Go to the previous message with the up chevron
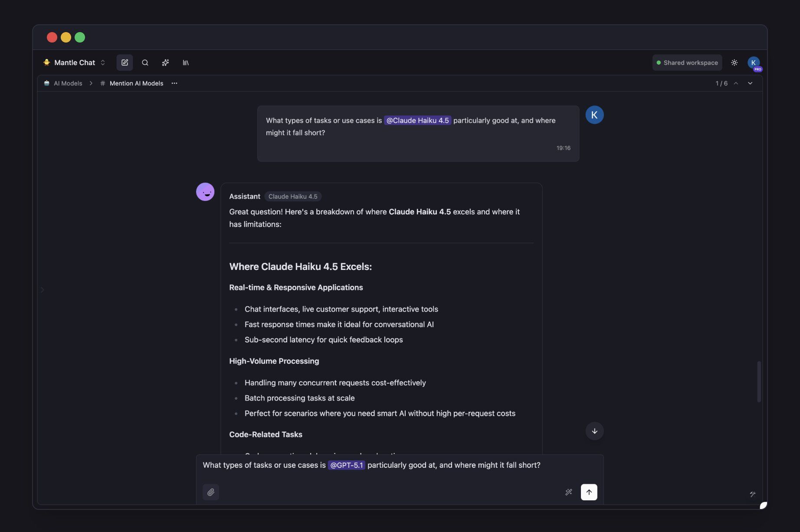800x532 pixels. click(736, 83)
